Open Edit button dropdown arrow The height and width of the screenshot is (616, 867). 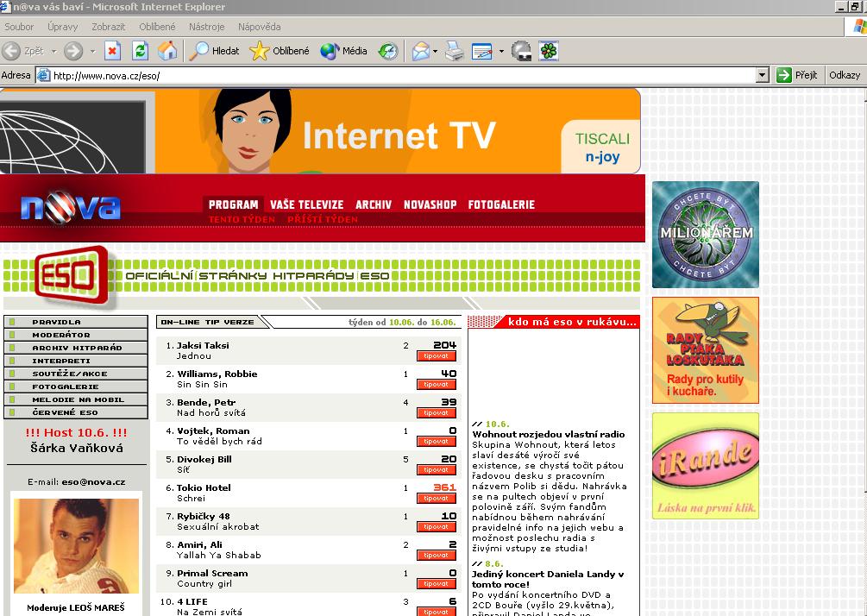(501, 52)
